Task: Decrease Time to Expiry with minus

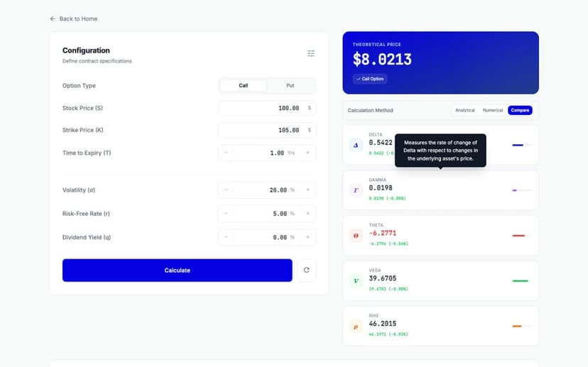Action: 226,153
